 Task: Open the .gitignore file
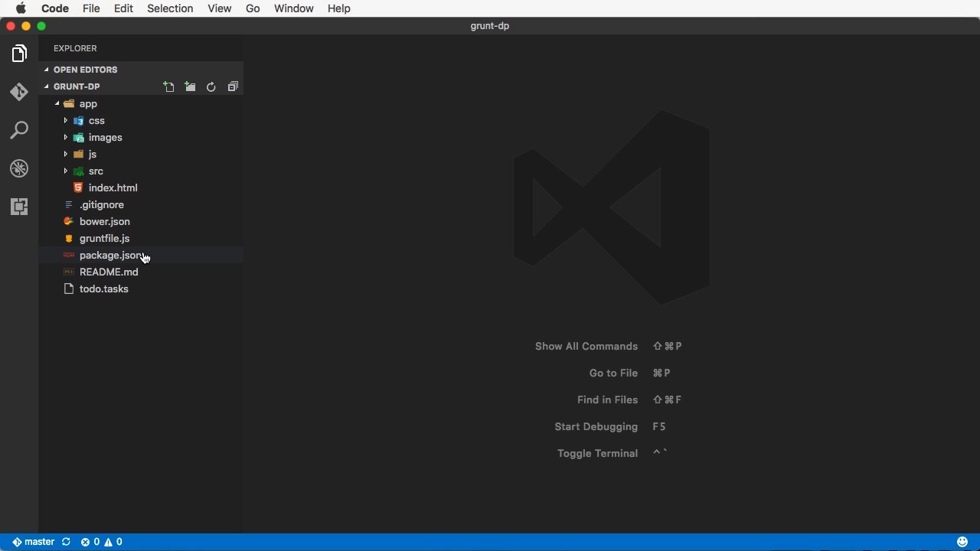tap(102, 204)
